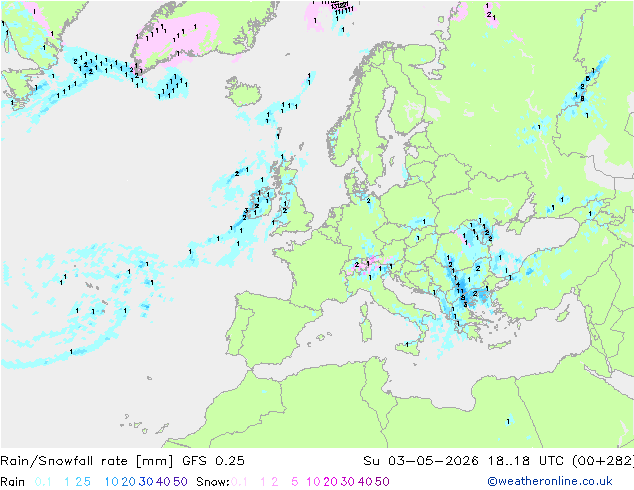Pick the snow legend value 30
Image resolution: width=634 pixels, height=490 pixels.
coord(348,482)
